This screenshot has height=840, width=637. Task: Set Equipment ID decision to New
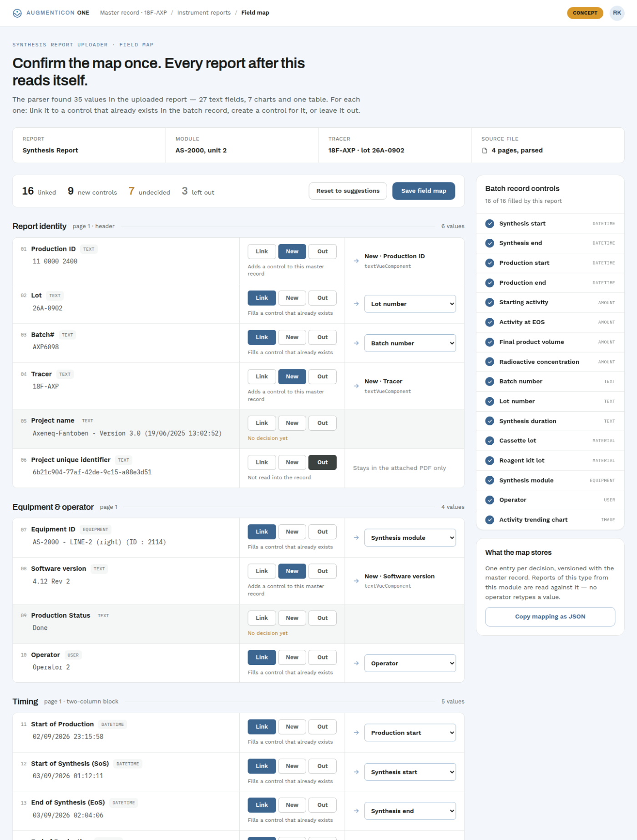[292, 532]
